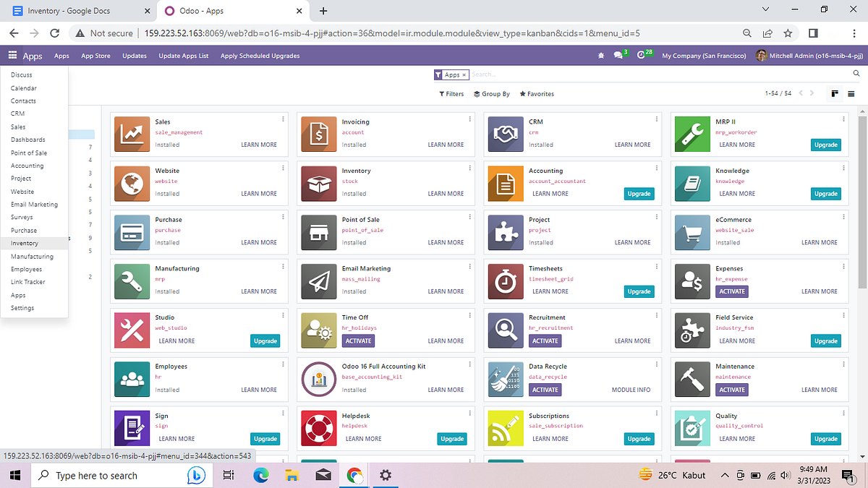The height and width of the screenshot is (488, 868).
Task: Click the CRM handshake icon
Action: tap(505, 134)
